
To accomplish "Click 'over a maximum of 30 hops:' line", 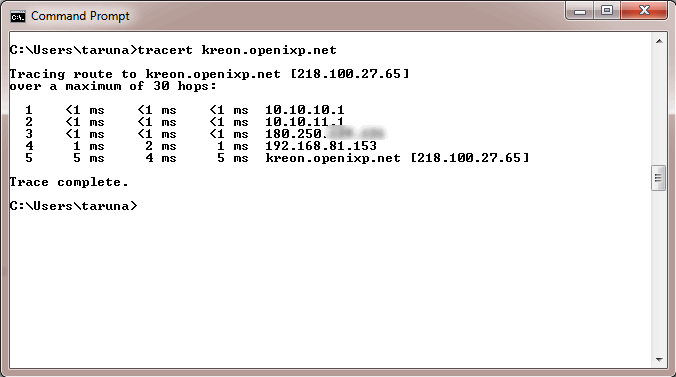I will coord(113,86).
